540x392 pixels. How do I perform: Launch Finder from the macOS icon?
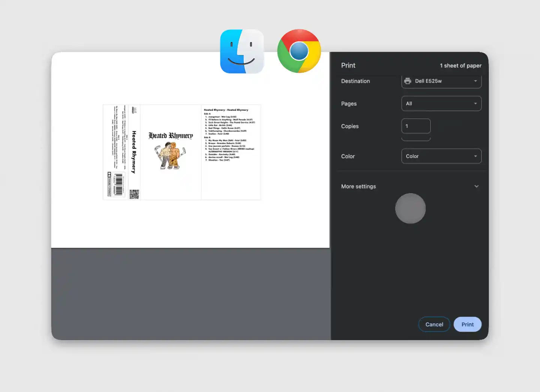[242, 51]
